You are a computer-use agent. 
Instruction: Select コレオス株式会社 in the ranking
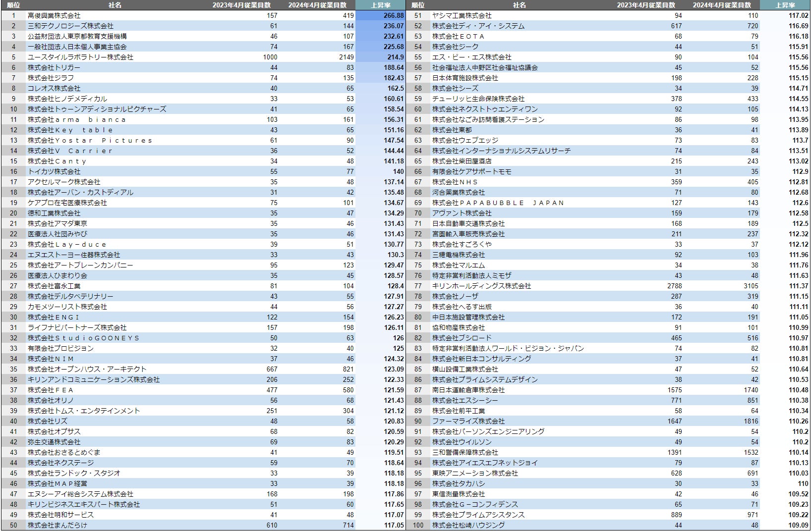click(54, 88)
